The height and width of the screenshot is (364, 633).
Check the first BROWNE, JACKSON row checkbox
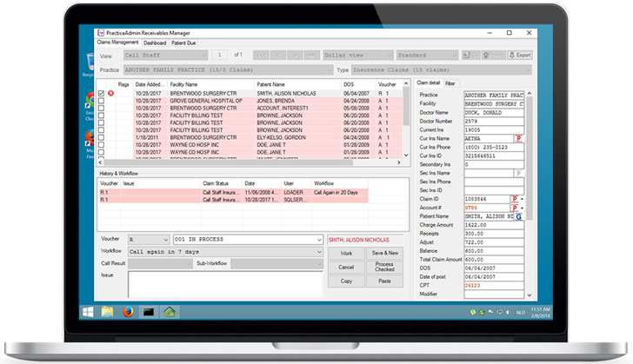101,116
